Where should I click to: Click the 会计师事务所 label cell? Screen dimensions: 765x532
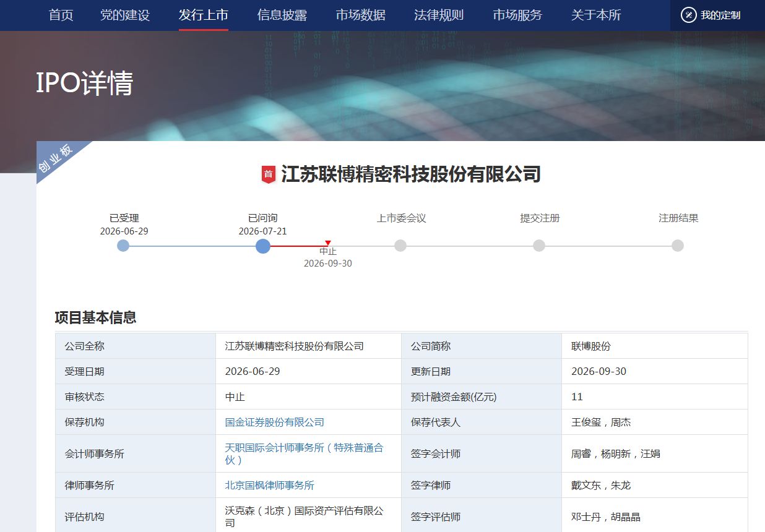click(136, 454)
